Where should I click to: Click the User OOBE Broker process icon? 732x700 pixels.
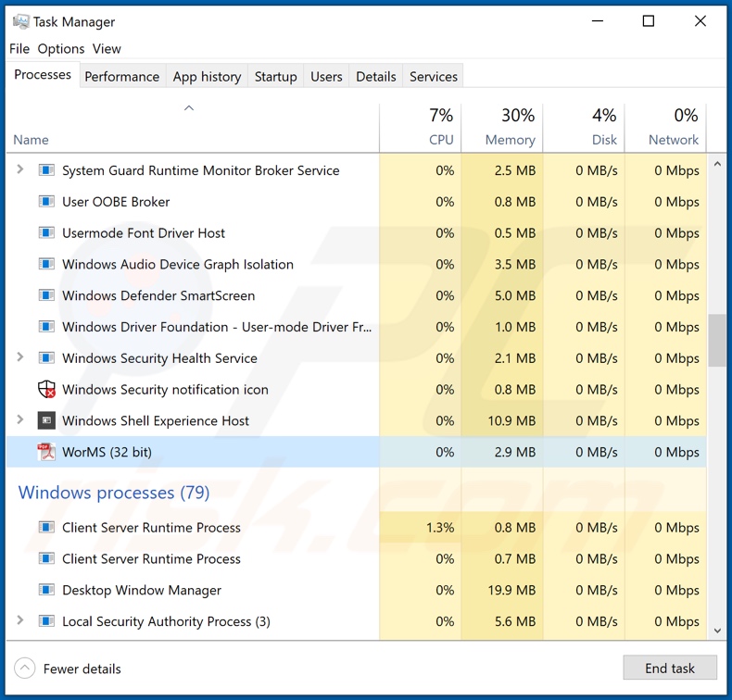[46, 202]
